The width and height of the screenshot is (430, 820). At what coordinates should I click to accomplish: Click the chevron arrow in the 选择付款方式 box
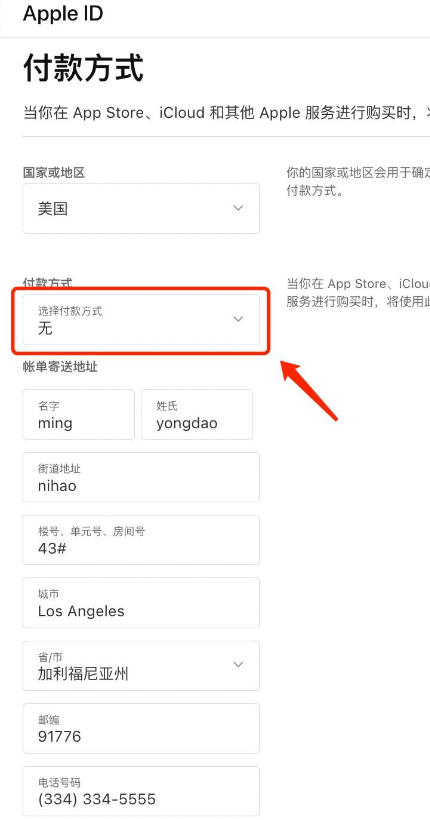pos(238,319)
